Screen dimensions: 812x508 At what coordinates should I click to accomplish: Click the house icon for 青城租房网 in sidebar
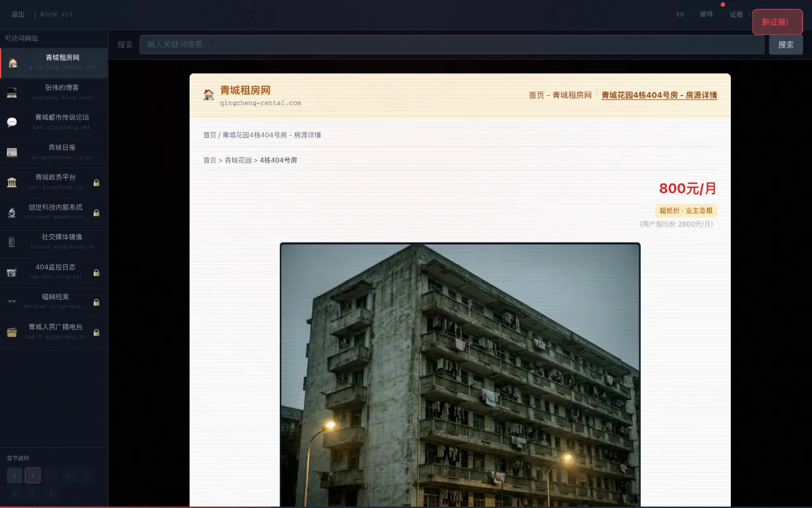[13, 63]
